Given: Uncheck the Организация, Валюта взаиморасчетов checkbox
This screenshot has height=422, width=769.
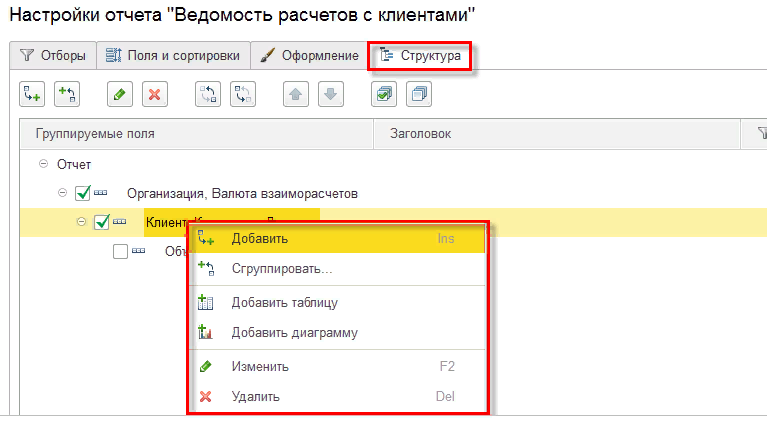Looking at the screenshot, I should pos(83,193).
